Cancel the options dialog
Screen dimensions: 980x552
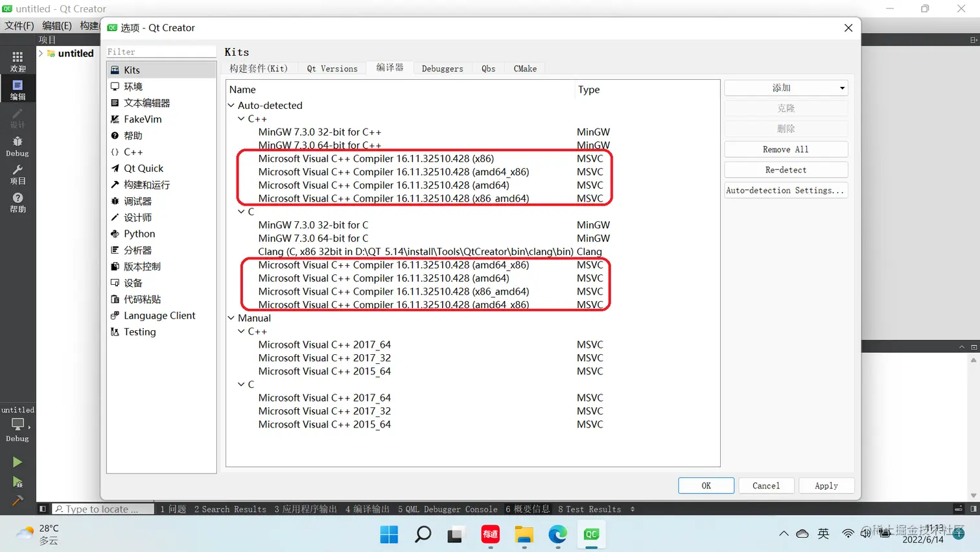pyautogui.click(x=766, y=486)
